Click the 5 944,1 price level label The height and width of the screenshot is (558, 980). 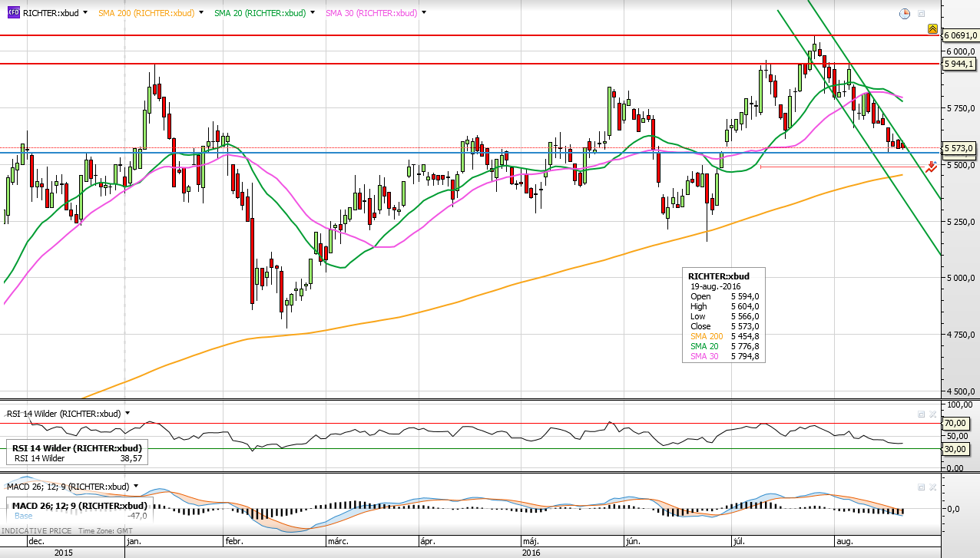pyautogui.click(x=960, y=64)
